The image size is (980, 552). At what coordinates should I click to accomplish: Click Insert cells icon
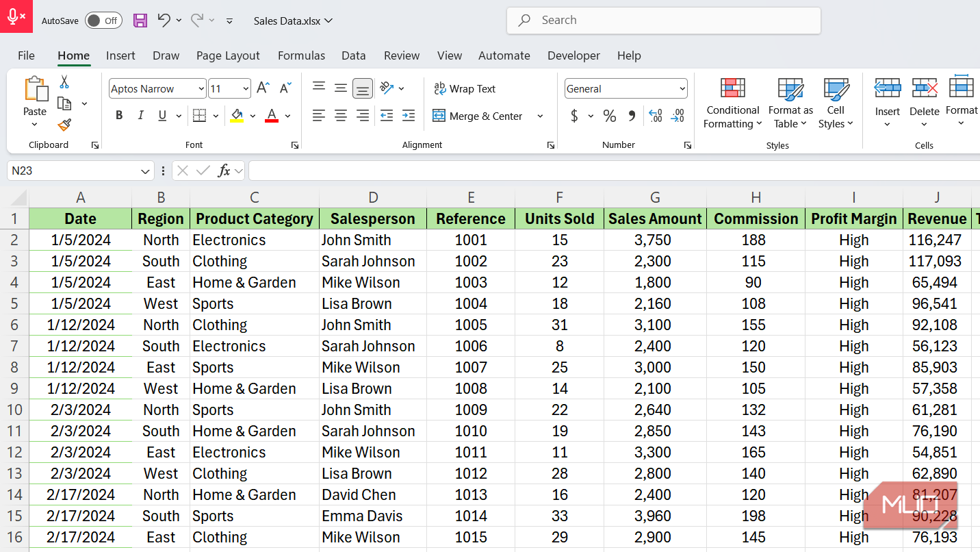tap(888, 88)
